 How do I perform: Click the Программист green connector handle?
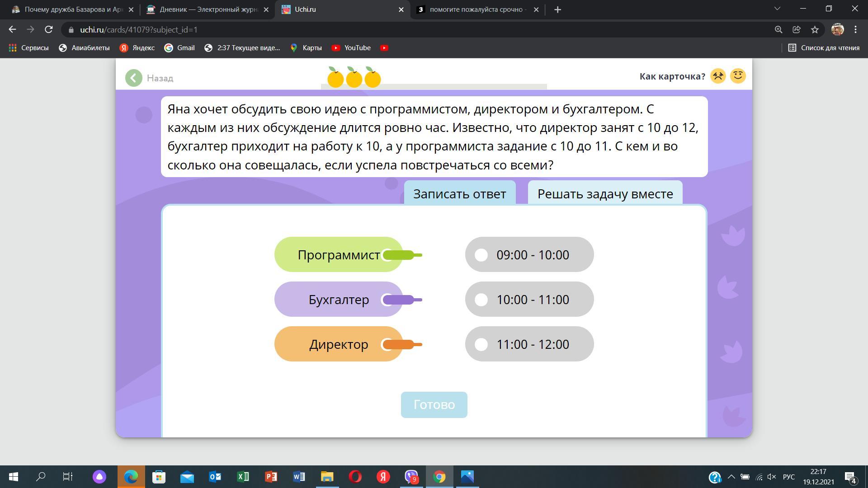[401, 255]
